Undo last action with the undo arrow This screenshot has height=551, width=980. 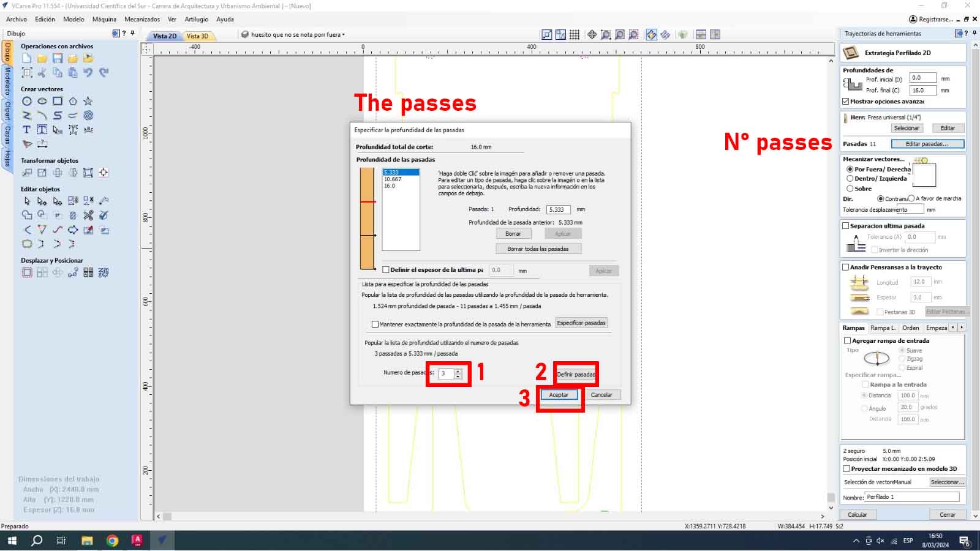88,72
